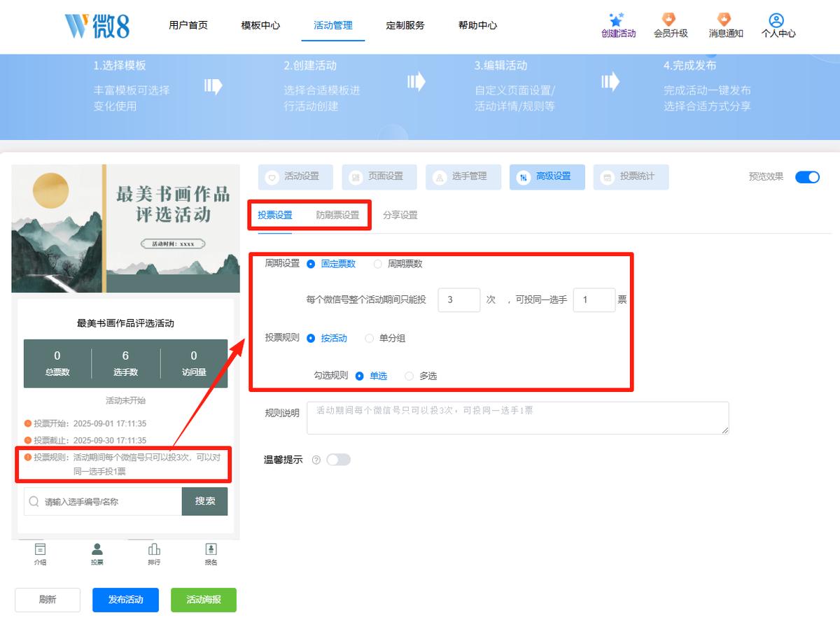The image size is (840, 634).
Task: Open 个人中心 profile icon
Action: coord(776,20)
